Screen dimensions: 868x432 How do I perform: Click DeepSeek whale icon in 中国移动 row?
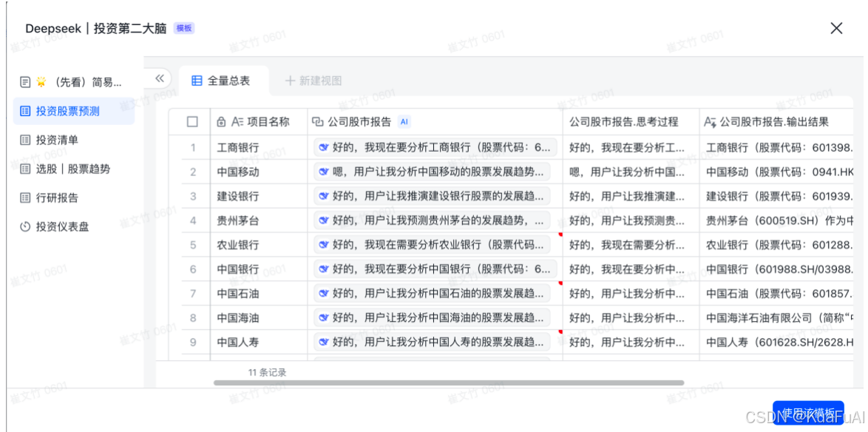pyautogui.click(x=323, y=172)
